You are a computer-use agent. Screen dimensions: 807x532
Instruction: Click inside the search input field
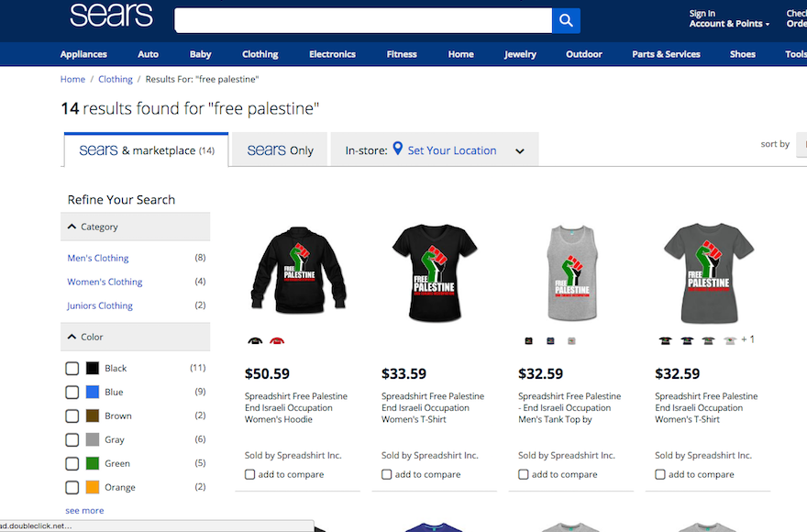(363, 20)
